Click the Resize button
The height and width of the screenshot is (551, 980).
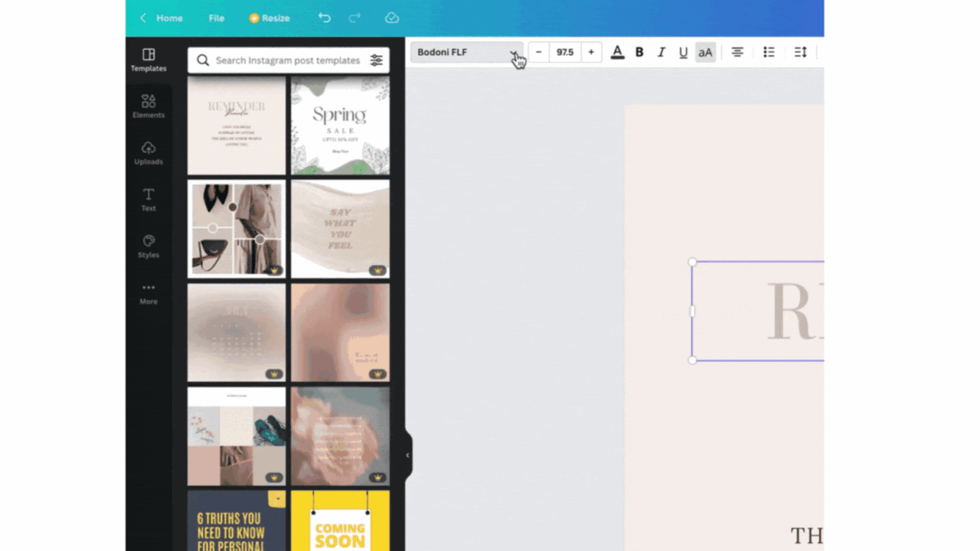click(x=269, y=18)
